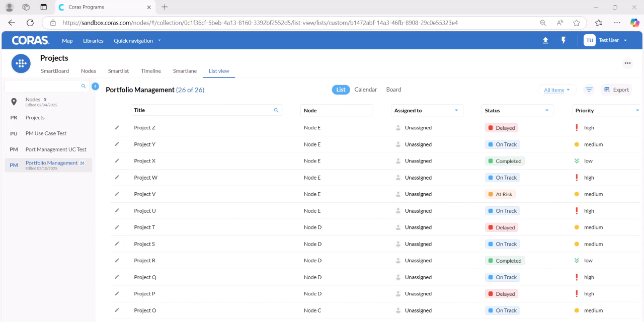This screenshot has width=644, height=322.
Task: Click the browser refresh icon
Action: 30,23
